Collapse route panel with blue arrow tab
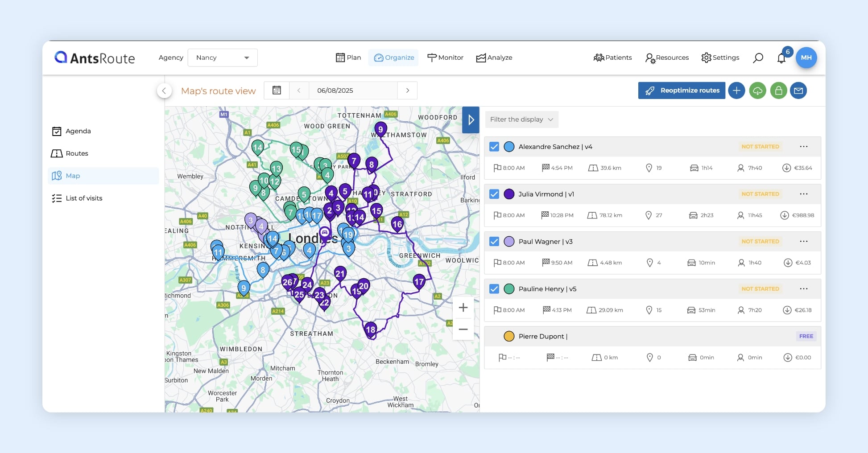Image resolution: width=868 pixels, height=453 pixels. coord(471,119)
